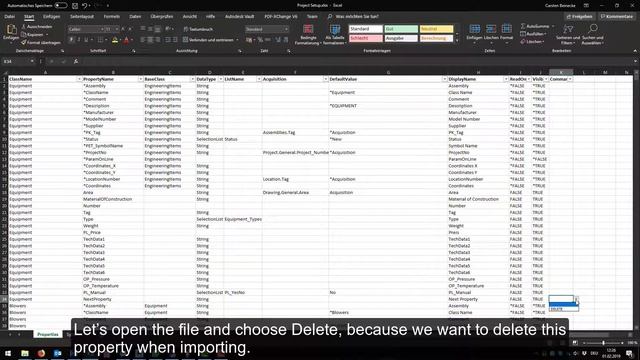Apply the Neutral cell style
Screen dimensions: 640x360
436,29
